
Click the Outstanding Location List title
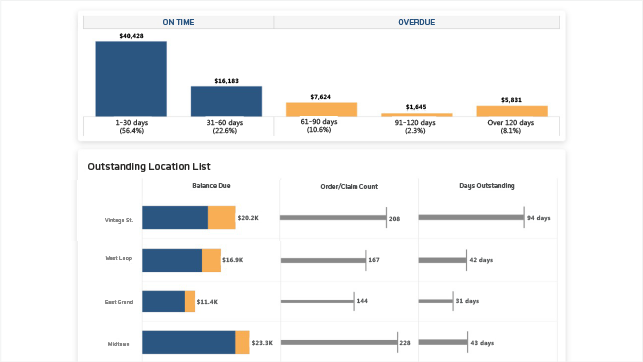[149, 166]
